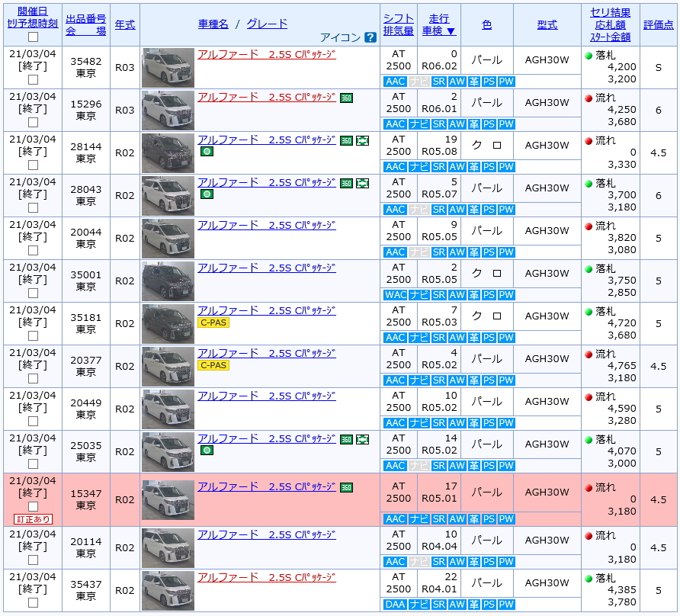Sort by 年式 column header

125,24
